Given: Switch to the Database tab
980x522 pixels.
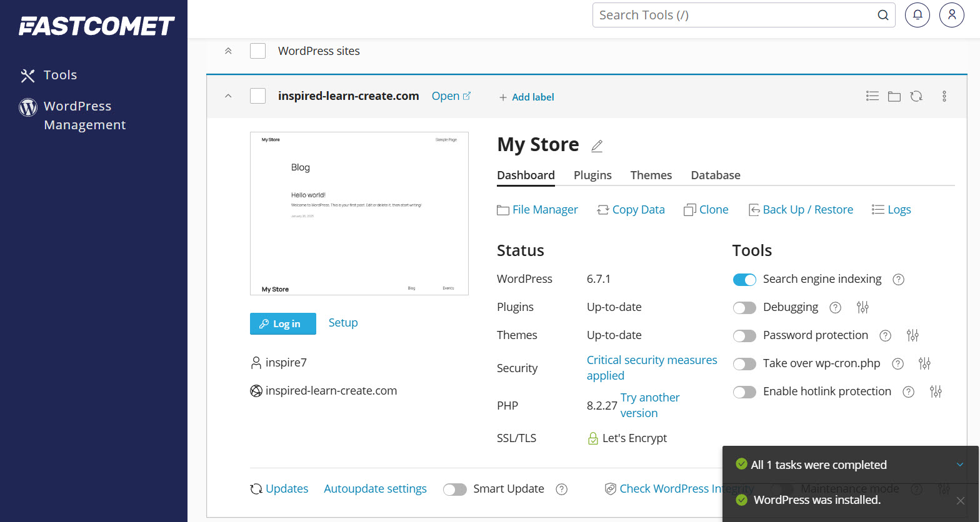Looking at the screenshot, I should 716,175.
